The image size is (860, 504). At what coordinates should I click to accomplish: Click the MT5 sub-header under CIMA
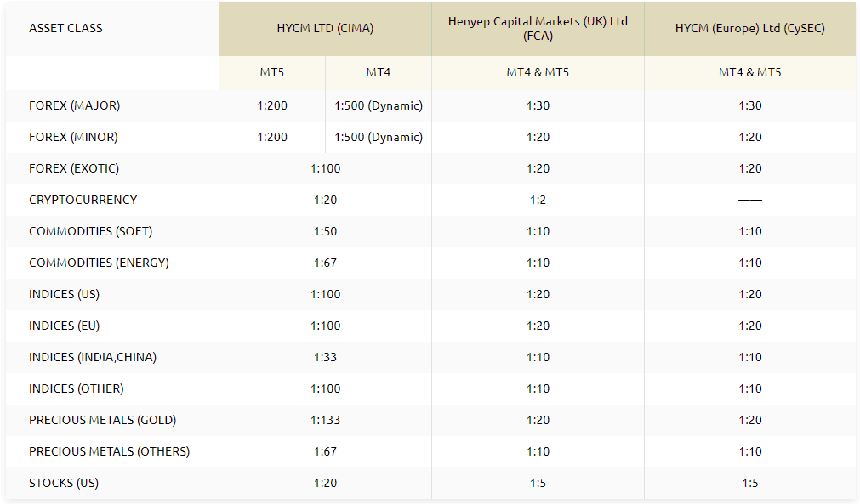[x=272, y=72]
